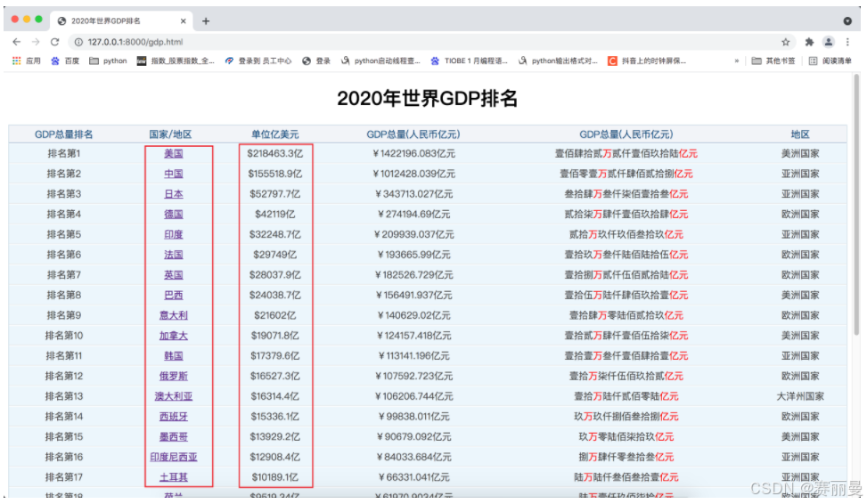Open the extensions puzzle icon
The image size is (867, 504).
coord(809,42)
